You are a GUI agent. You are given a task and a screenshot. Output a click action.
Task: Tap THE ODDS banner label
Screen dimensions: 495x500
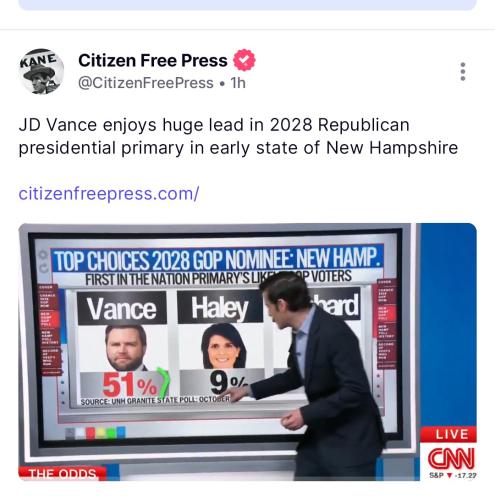click(x=62, y=474)
